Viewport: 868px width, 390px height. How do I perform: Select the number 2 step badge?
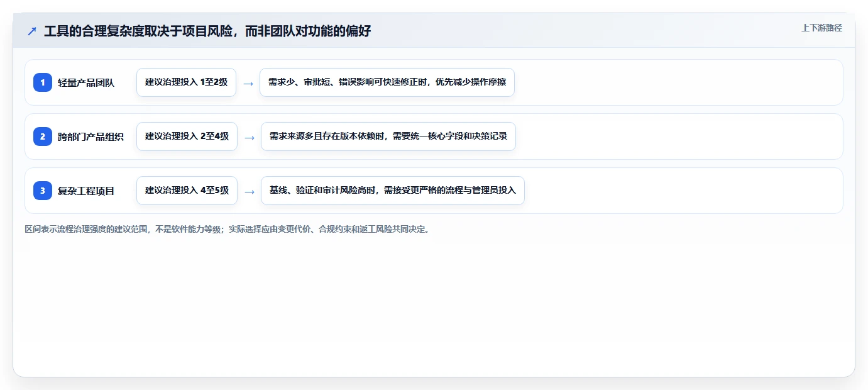[x=43, y=136]
